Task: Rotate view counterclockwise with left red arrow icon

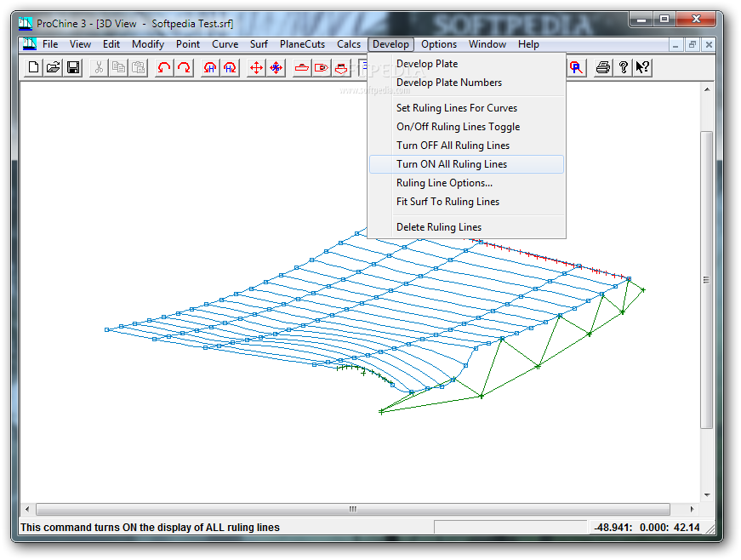Action: (x=164, y=67)
